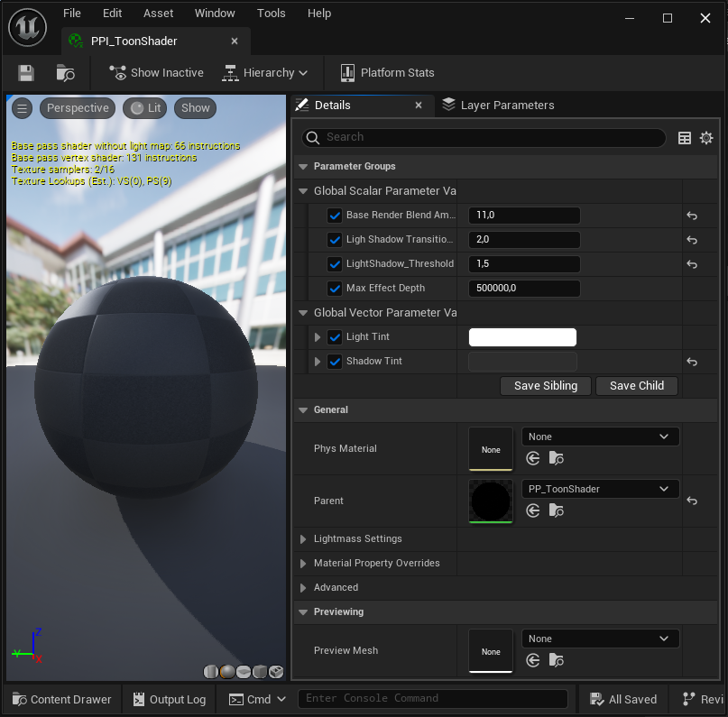Image resolution: width=728 pixels, height=717 pixels.
Task: Disable the Light Tint parameter checkbox
Action: (x=335, y=337)
